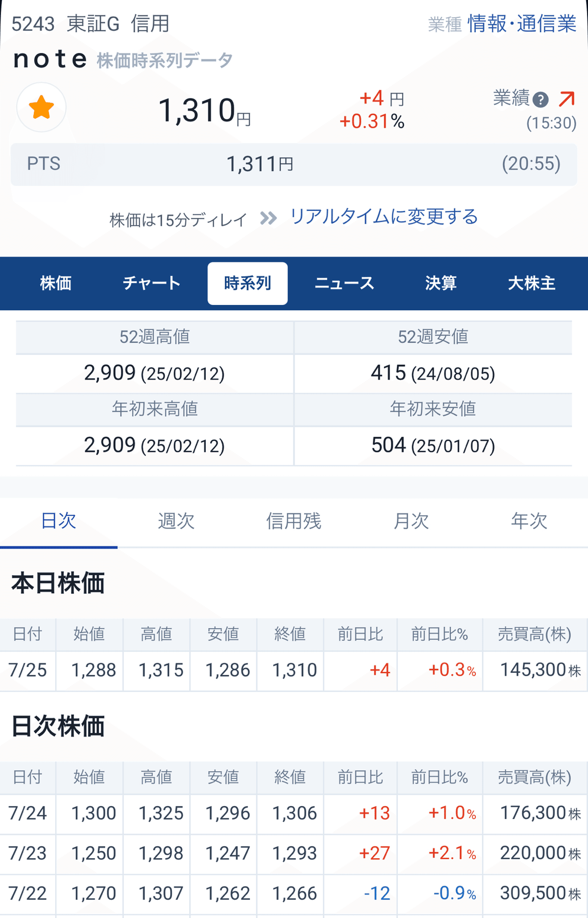The height and width of the screenshot is (918, 588).
Task: Select the 株価 tab
Action: pyautogui.click(x=55, y=283)
